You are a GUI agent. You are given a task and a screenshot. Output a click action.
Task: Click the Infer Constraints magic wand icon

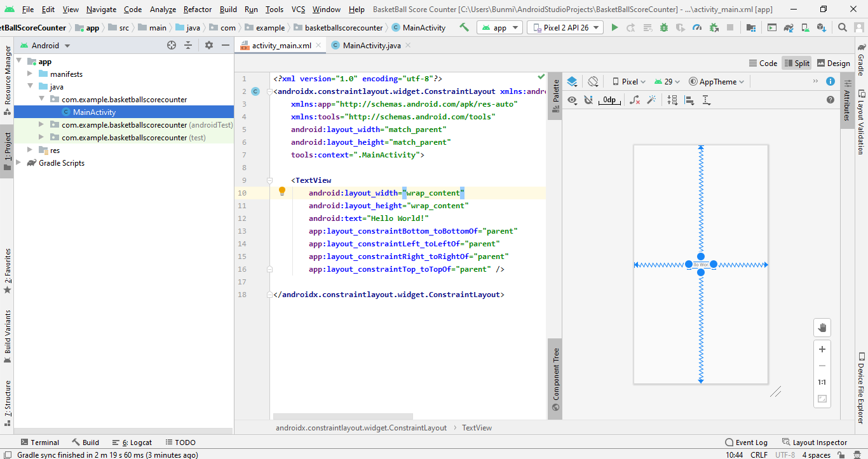coord(651,100)
